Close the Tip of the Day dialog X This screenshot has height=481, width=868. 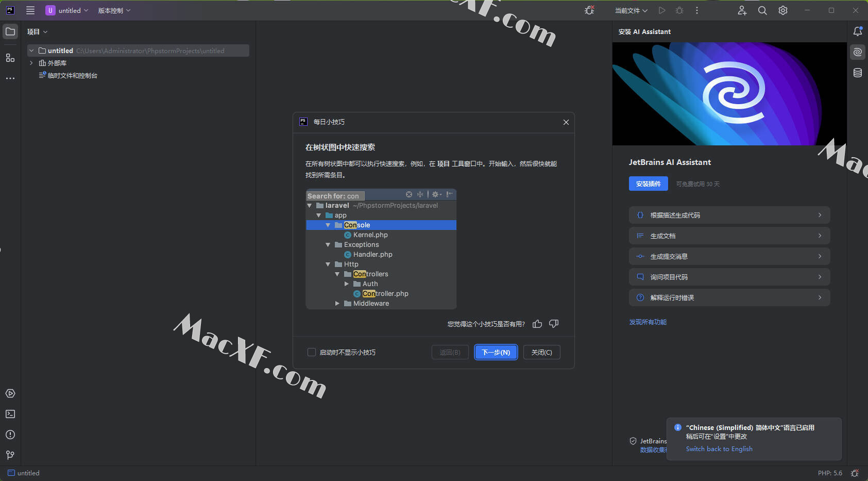click(x=566, y=122)
